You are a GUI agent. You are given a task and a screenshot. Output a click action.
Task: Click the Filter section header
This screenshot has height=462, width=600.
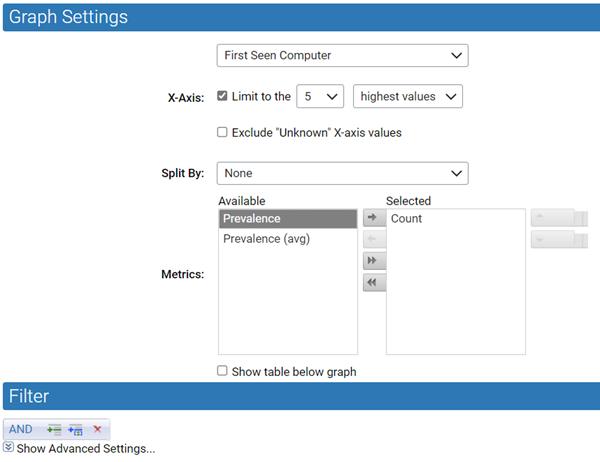pos(301,396)
